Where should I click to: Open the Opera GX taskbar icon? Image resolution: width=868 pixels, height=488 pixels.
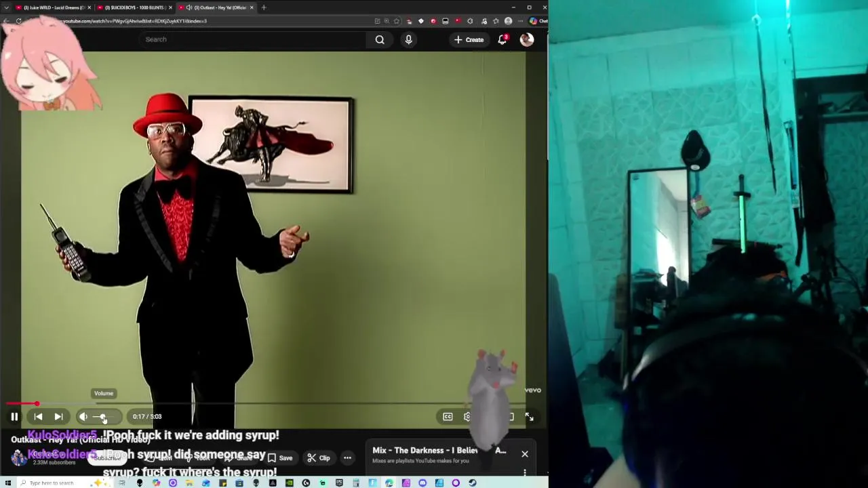(x=456, y=483)
